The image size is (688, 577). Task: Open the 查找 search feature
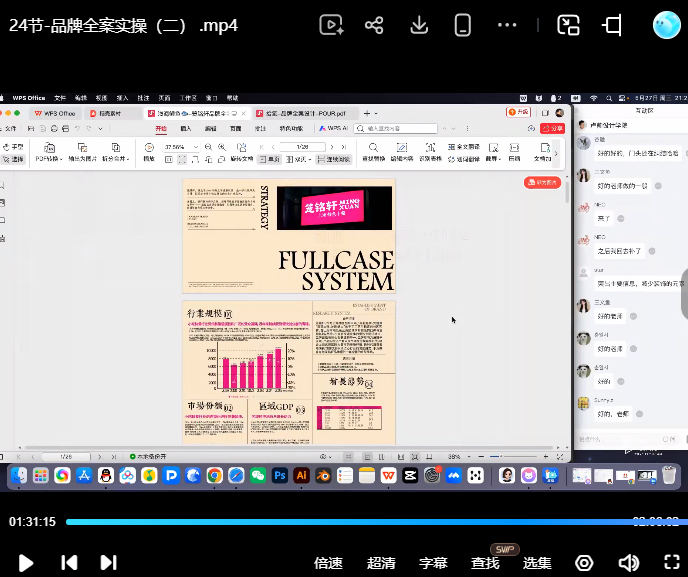485,563
